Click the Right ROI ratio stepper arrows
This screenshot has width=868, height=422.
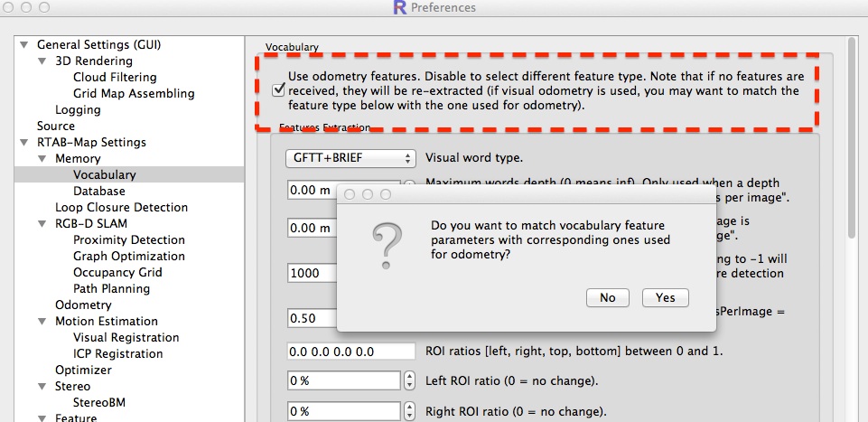410,412
